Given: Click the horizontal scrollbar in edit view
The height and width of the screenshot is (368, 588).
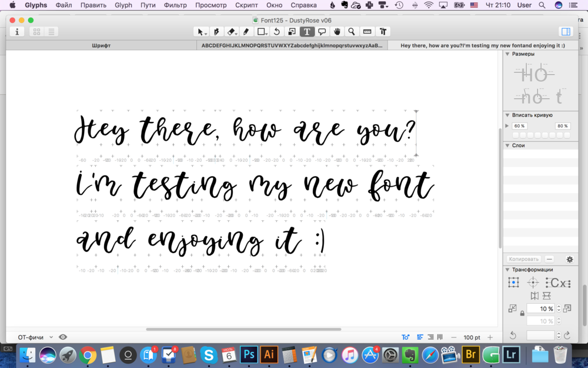Looking at the screenshot, I should point(243,329).
